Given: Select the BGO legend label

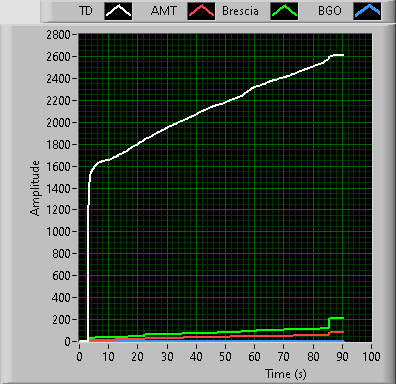Looking at the screenshot, I should [330, 11].
